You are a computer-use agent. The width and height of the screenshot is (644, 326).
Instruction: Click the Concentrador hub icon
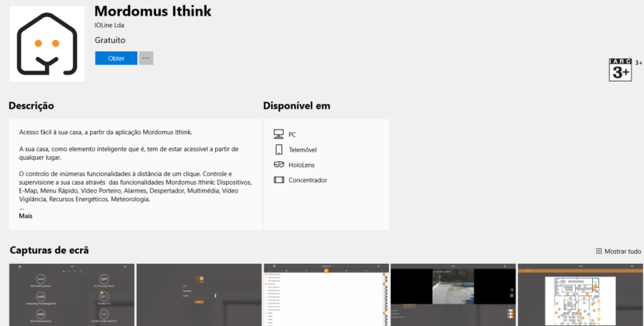[x=279, y=180]
